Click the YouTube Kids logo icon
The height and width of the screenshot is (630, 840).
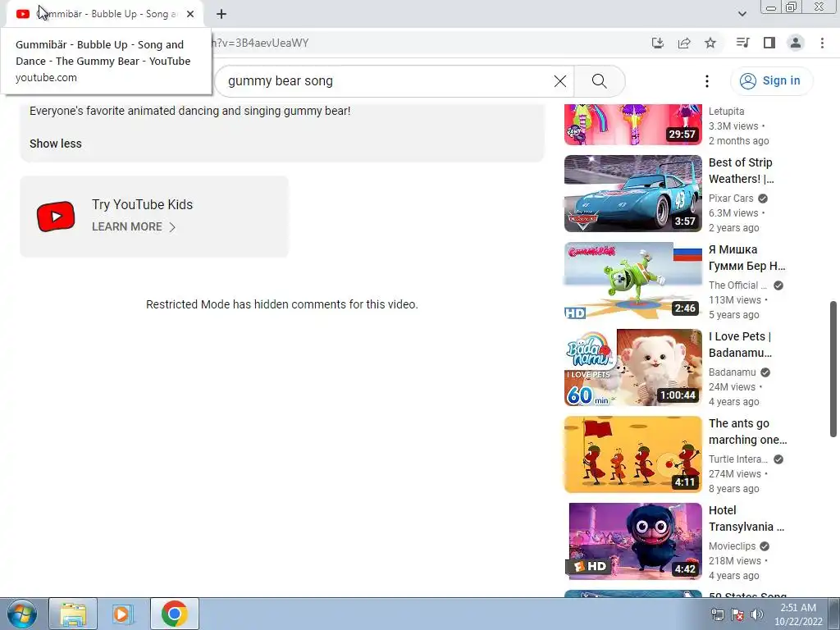(56, 217)
